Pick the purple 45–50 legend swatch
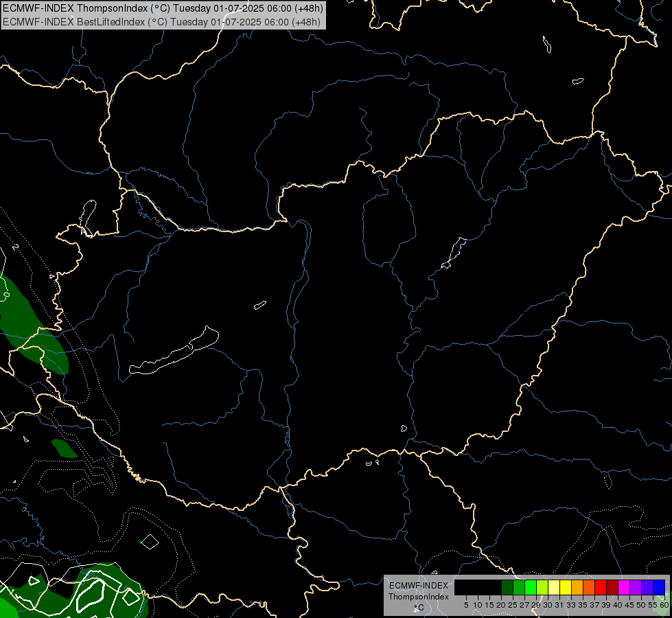Screen dimensions: 672x618 coord(636,587)
